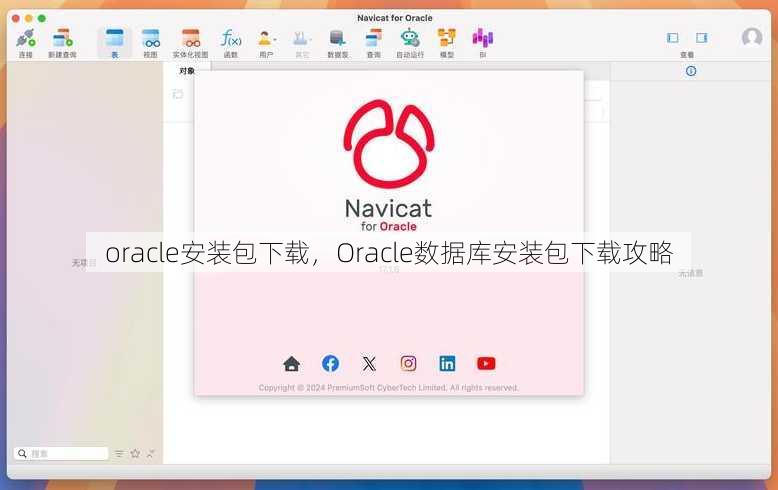Open Navicat's YouTube link icon

pos(486,364)
